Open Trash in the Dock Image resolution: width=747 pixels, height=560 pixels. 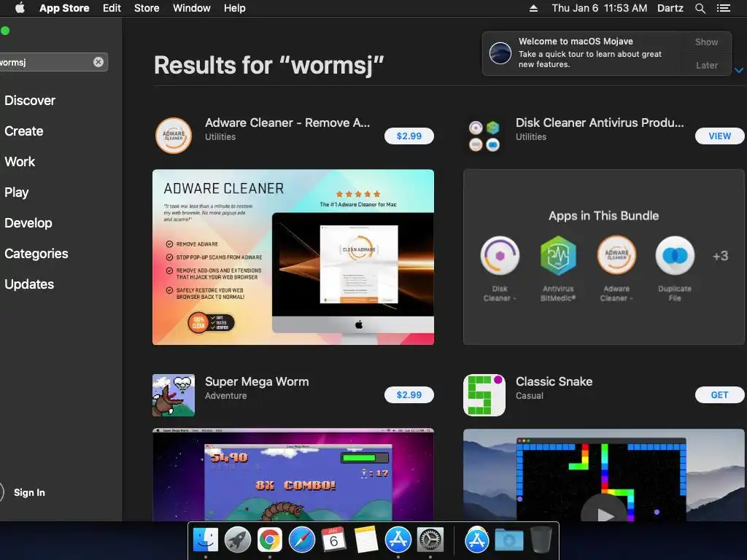(x=541, y=540)
